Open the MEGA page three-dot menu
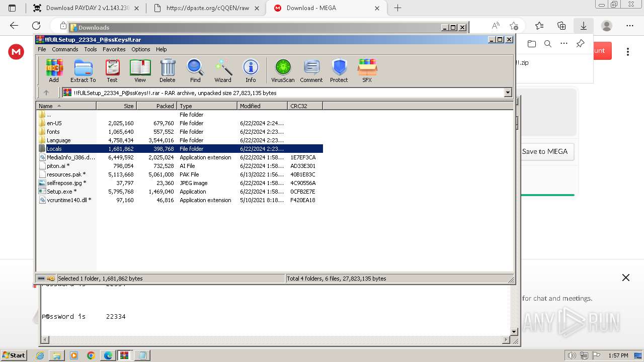The height and width of the screenshot is (362, 644). [x=628, y=52]
